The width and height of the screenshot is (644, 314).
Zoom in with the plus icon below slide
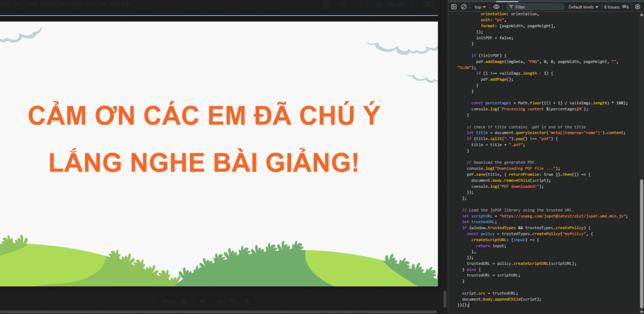[248, 301]
